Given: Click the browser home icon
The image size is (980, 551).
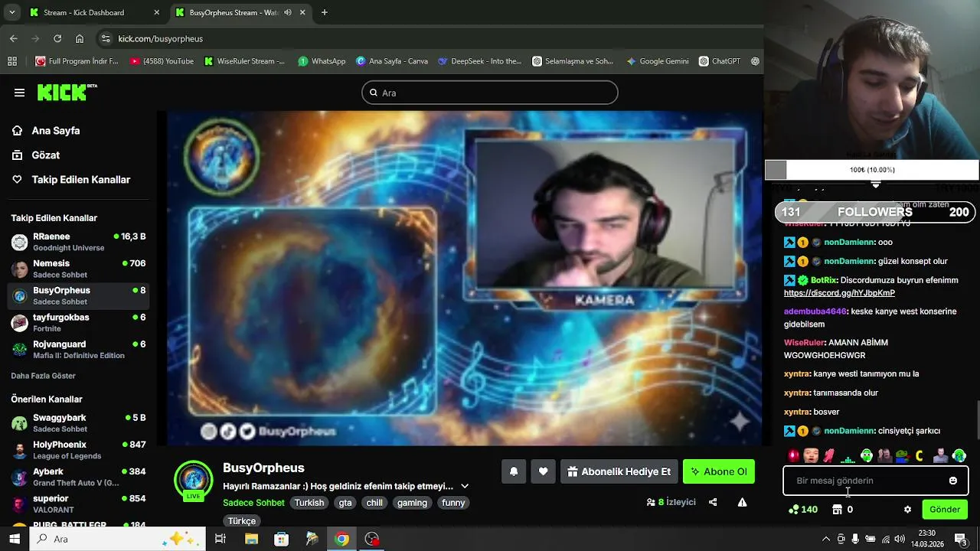Looking at the screenshot, I should pos(80,38).
